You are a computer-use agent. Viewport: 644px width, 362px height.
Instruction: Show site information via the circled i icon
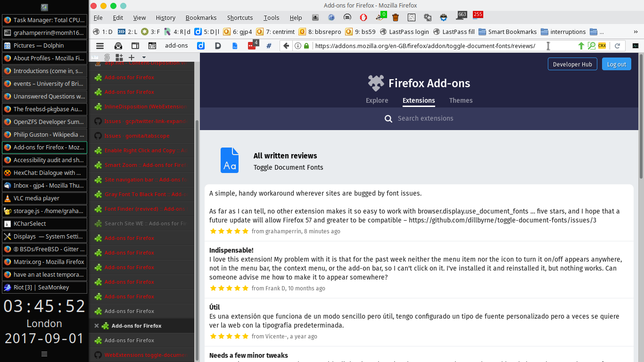[x=298, y=46]
